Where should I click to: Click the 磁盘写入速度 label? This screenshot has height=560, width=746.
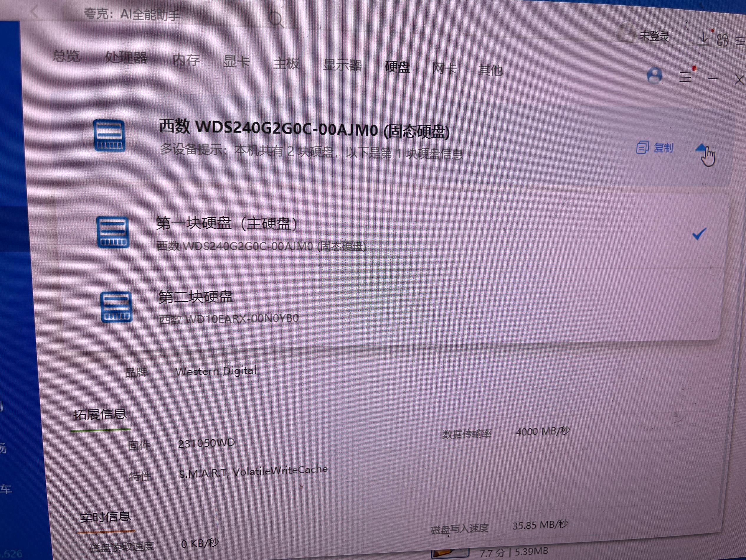pos(459,529)
